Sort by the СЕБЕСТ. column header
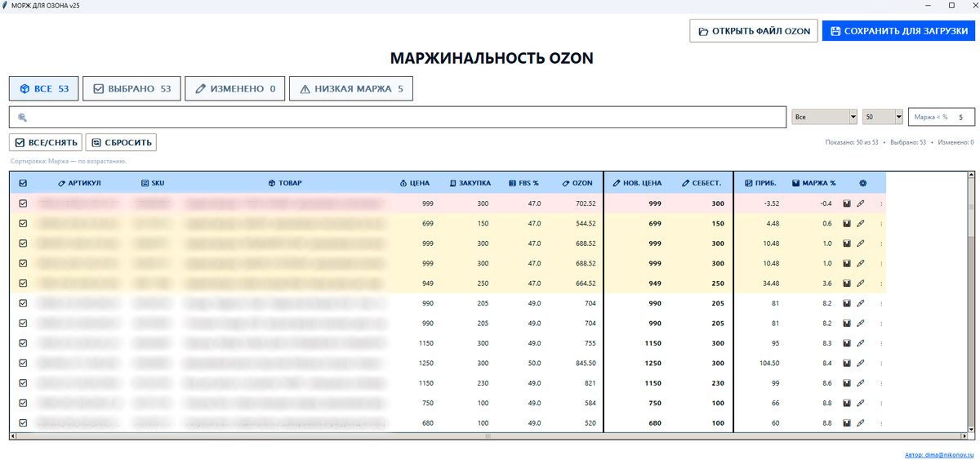 (702, 183)
